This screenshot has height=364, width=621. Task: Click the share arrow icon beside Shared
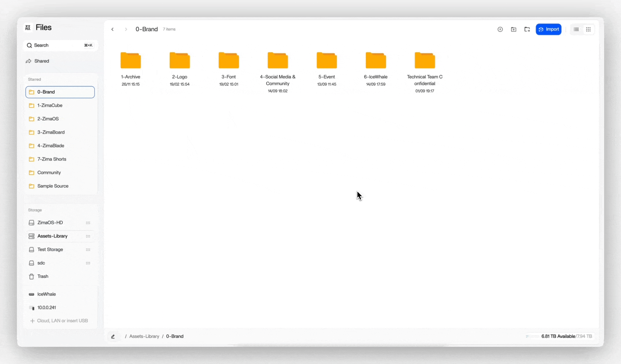click(x=28, y=61)
